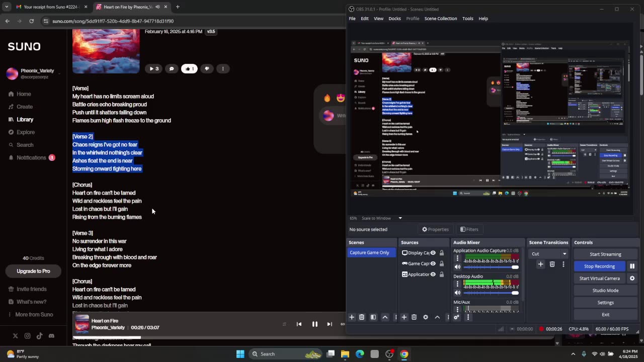644x362 pixels.
Task: Click the song comment icon
Action: click(x=172, y=68)
